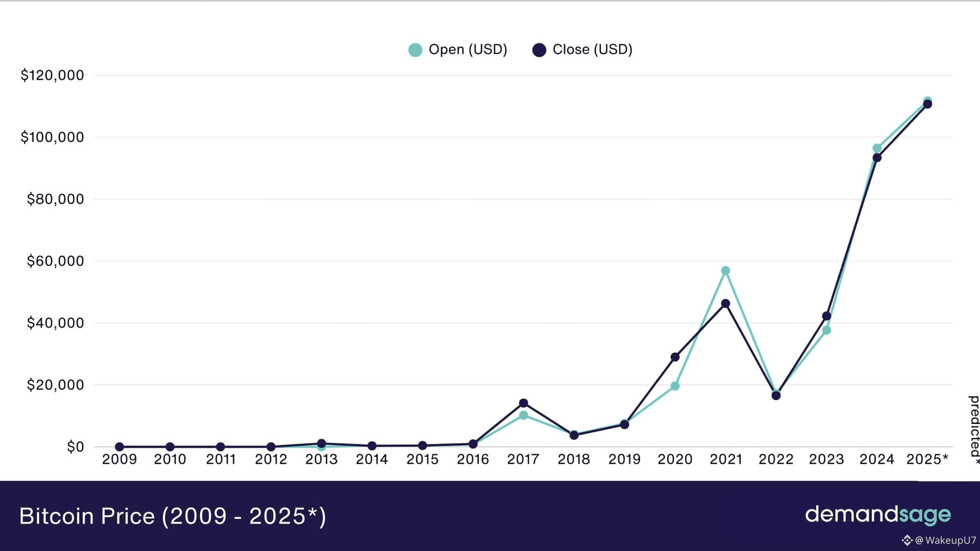Click the teal Open legend color dot
The width and height of the screenshot is (980, 551).
coord(415,50)
